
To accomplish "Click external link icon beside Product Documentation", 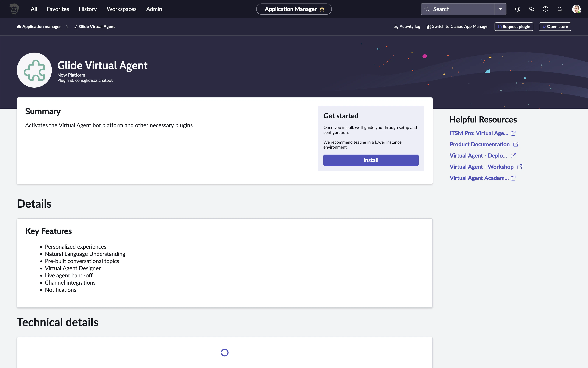I will click(x=516, y=144).
